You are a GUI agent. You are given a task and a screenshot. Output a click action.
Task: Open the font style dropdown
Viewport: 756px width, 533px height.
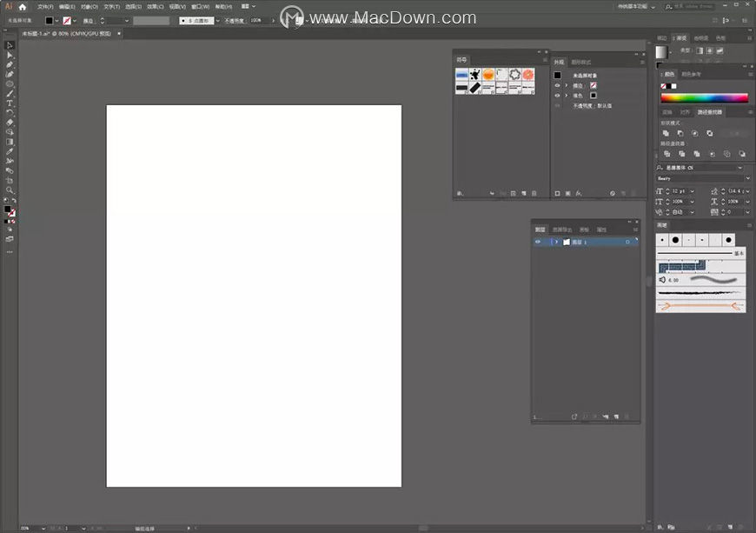point(747,178)
